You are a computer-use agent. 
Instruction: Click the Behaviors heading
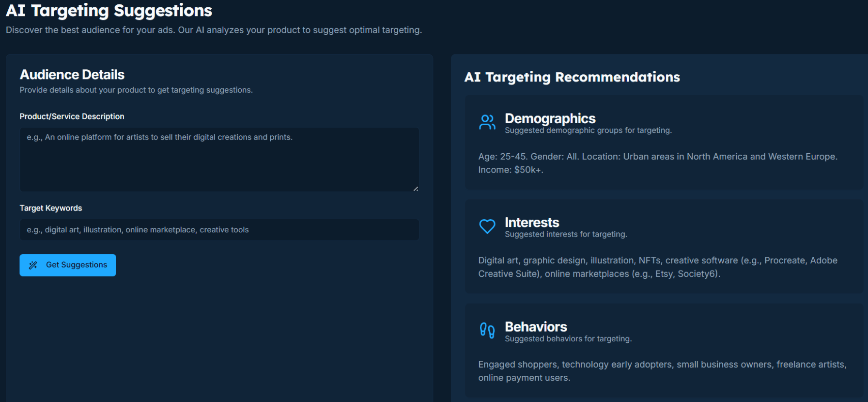point(536,327)
